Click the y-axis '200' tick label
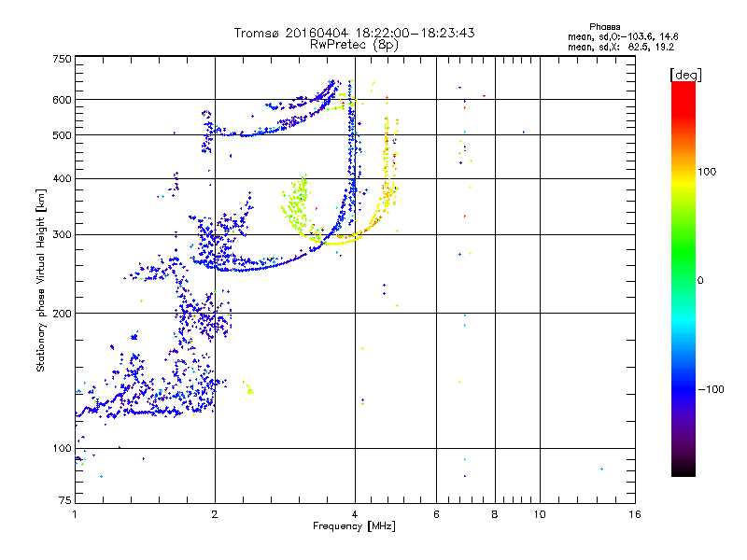This screenshot has height=560, width=747. [62, 314]
